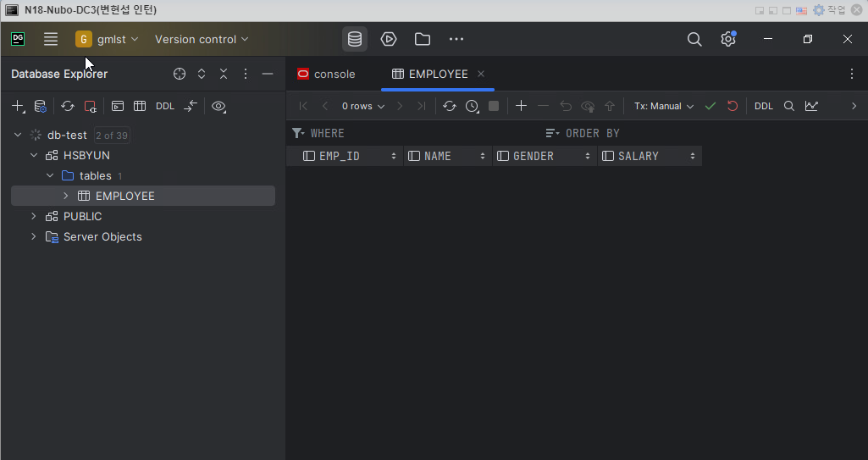Image resolution: width=868 pixels, height=460 pixels.
Task: Collapse the db-test data source node
Action: click(x=18, y=135)
